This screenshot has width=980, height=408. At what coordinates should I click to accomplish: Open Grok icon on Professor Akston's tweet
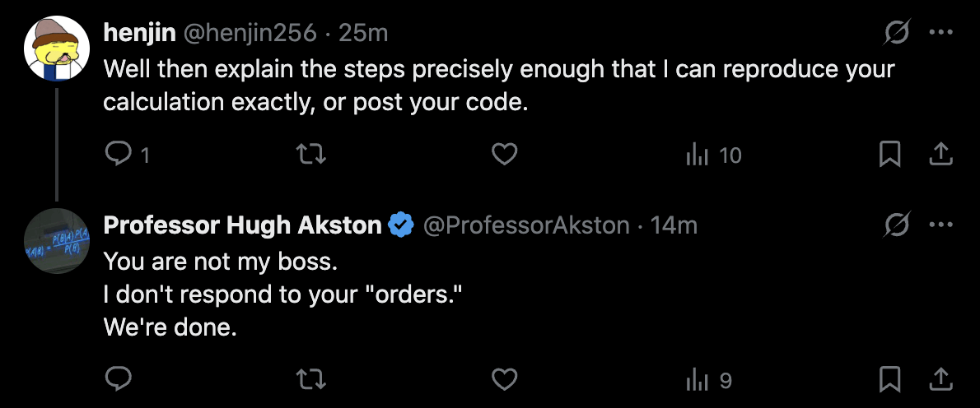pyautogui.click(x=896, y=225)
